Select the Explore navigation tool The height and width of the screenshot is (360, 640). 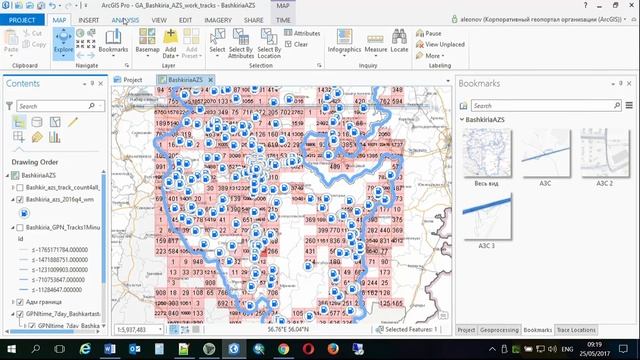(63, 43)
